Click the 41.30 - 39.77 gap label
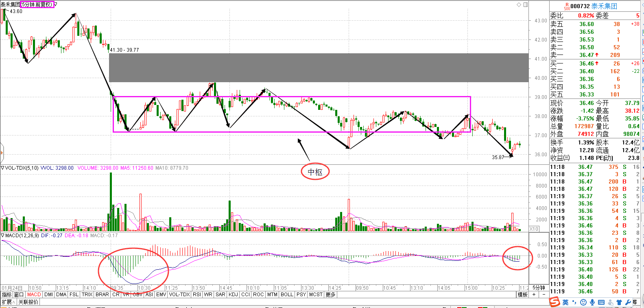The image size is (644, 308). [x=124, y=50]
